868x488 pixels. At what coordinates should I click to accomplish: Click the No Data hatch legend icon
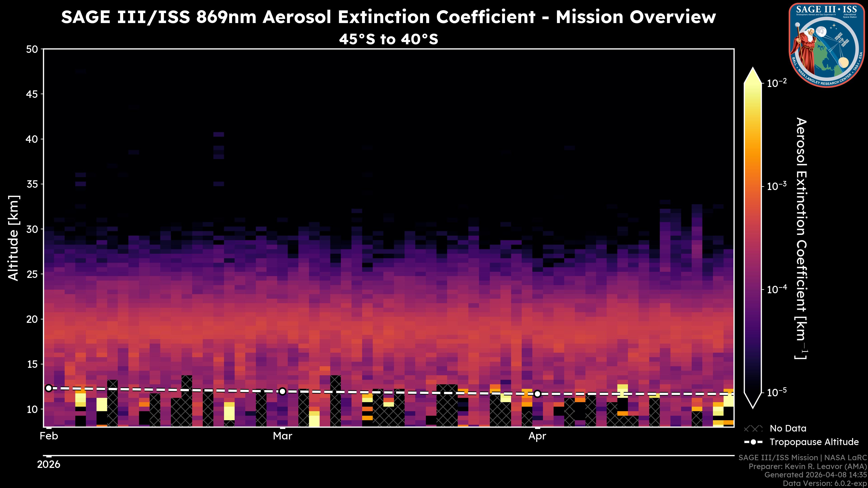[753, 429]
